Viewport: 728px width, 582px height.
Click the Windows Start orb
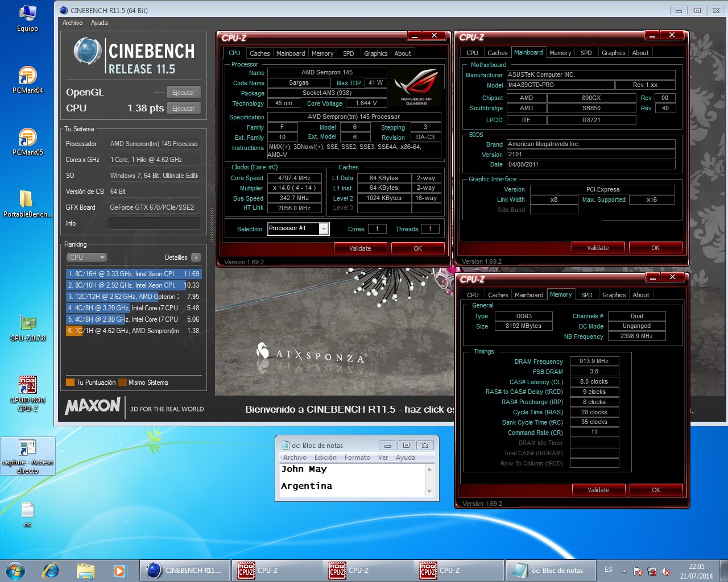point(15,571)
